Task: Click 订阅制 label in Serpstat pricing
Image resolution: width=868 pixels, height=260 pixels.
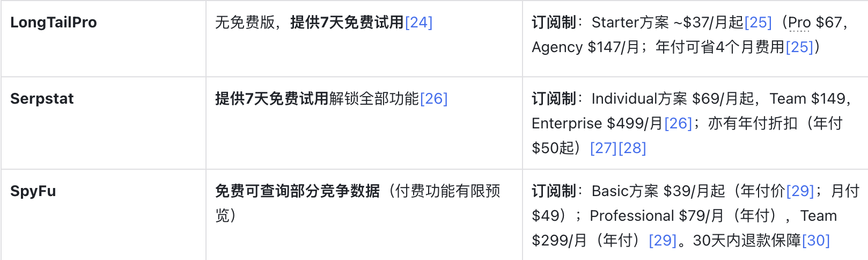Action: (553, 99)
